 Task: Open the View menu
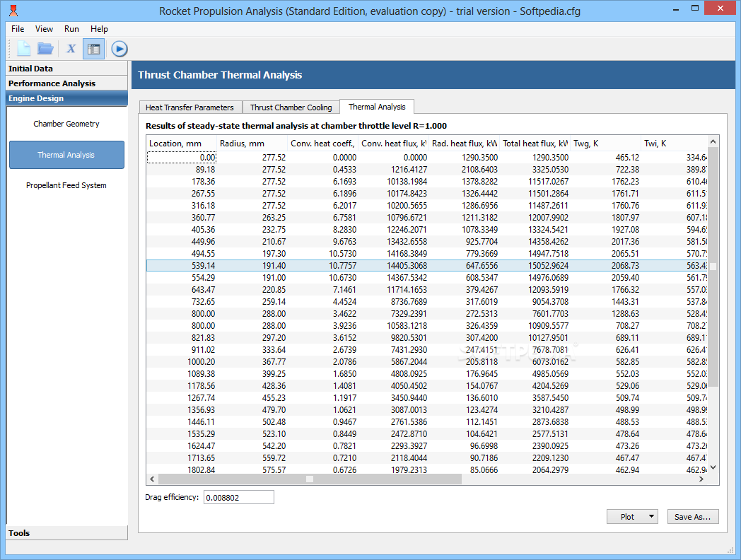pyautogui.click(x=44, y=29)
